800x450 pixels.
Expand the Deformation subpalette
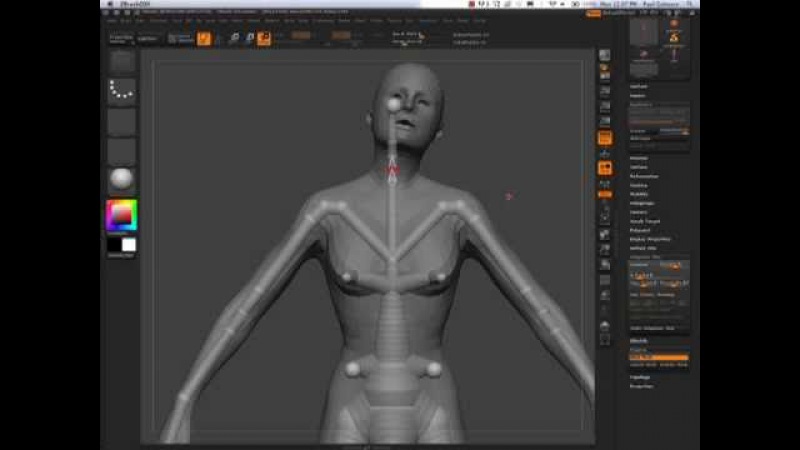click(645, 176)
